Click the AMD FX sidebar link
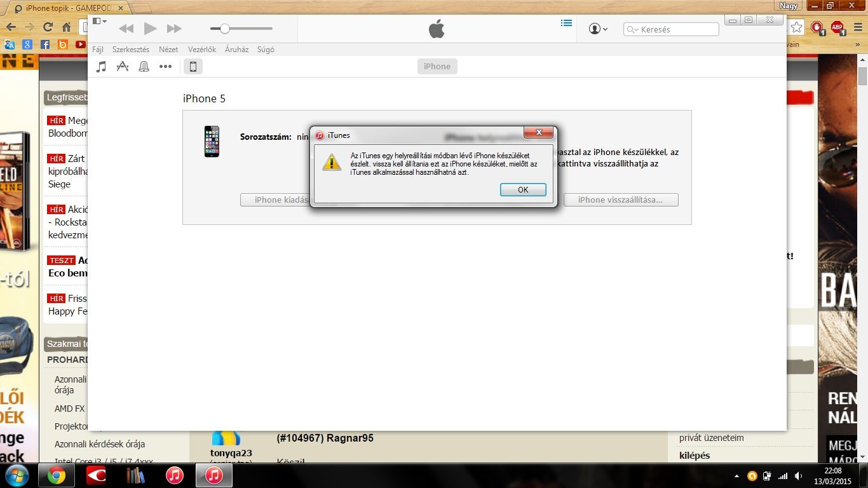Viewport: 868px width, 488px height. point(69,409)
